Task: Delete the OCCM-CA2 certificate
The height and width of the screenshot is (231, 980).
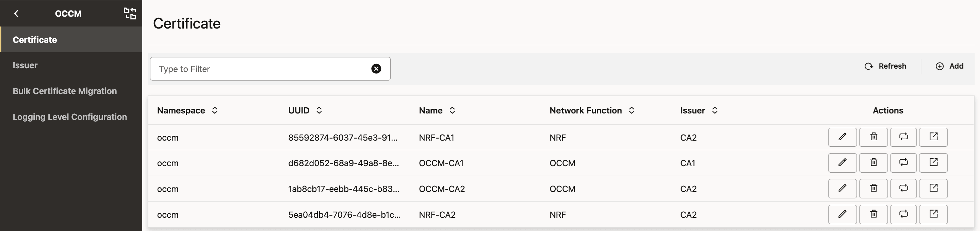Action: pyautogui.click(x=873, y=189)
